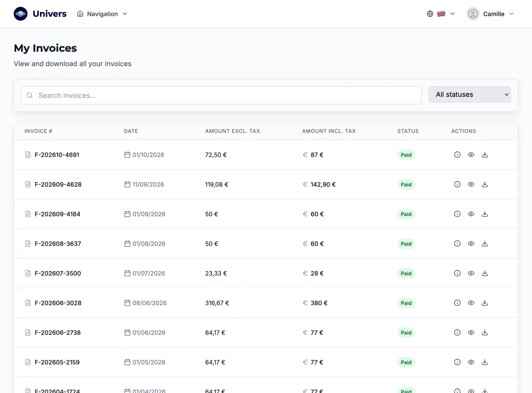The height and width of the screenshot is (393, 532).
Task: Download invoice F-202609-4628
Action: click(x=485, y=184)
